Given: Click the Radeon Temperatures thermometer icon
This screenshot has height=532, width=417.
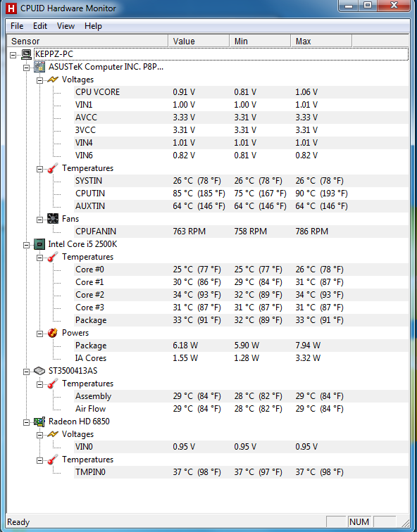Looking at the screenshot, I should pyautogui.click(x=53, y=460).
